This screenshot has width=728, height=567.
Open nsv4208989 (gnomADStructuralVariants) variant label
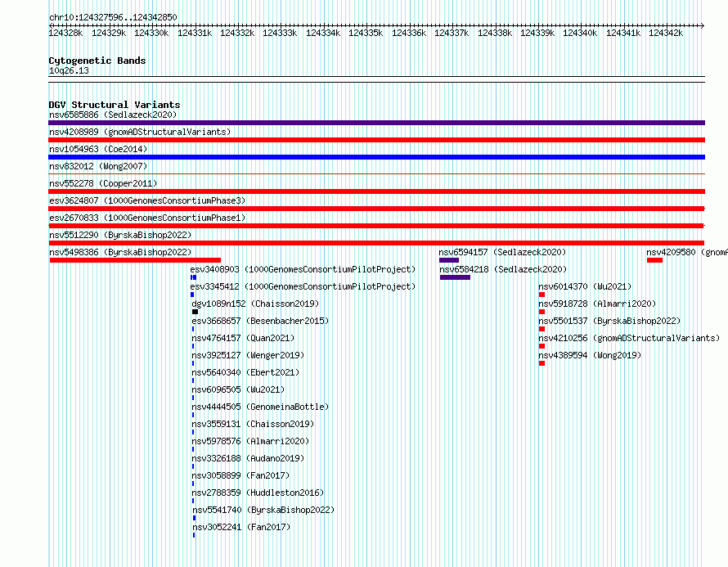point(140,132)
